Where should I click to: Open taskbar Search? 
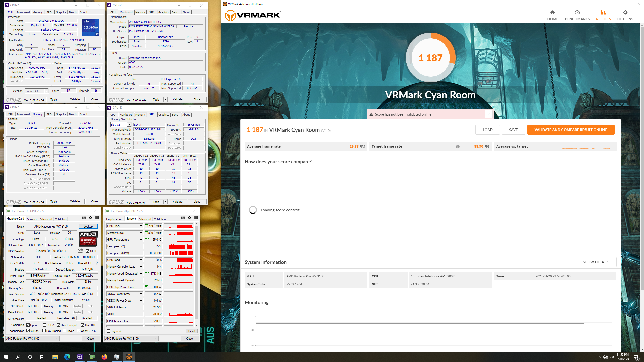click(x=18, y=357)
